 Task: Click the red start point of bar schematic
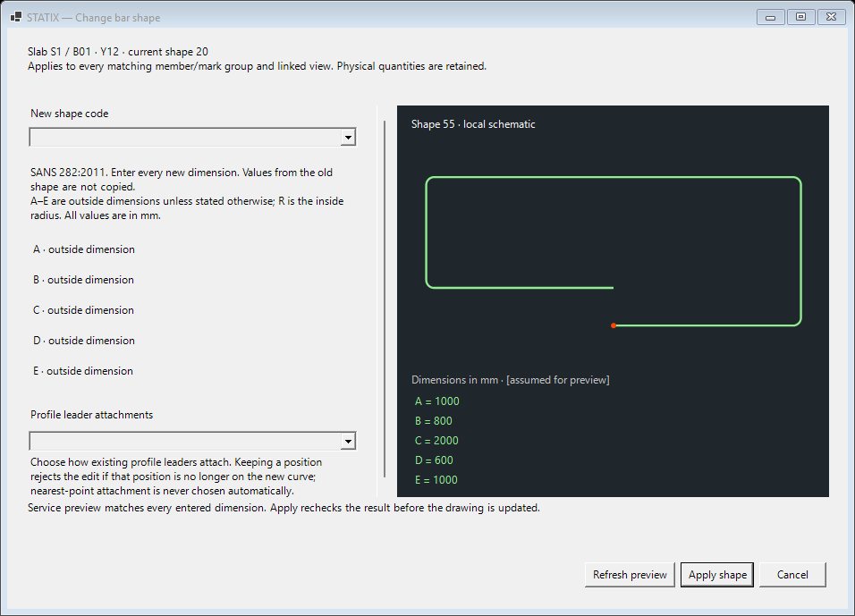[614, 325]
